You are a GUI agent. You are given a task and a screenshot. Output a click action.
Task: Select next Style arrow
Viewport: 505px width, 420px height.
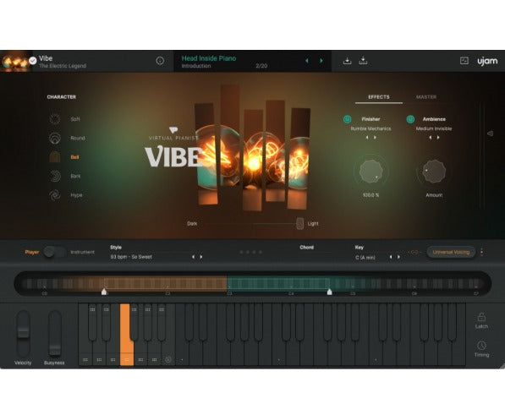pos(201,257)
